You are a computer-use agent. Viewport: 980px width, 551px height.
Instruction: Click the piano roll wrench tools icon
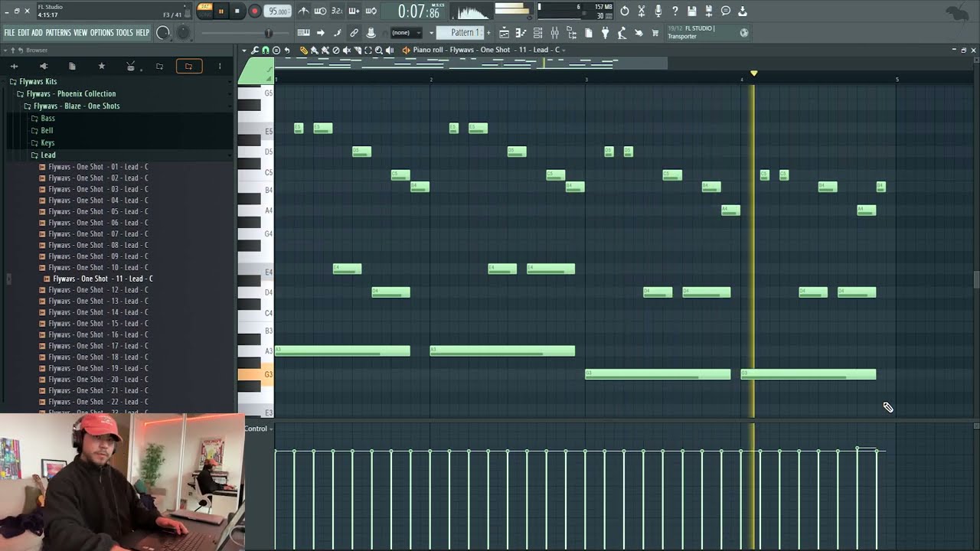tap(256, 51)
